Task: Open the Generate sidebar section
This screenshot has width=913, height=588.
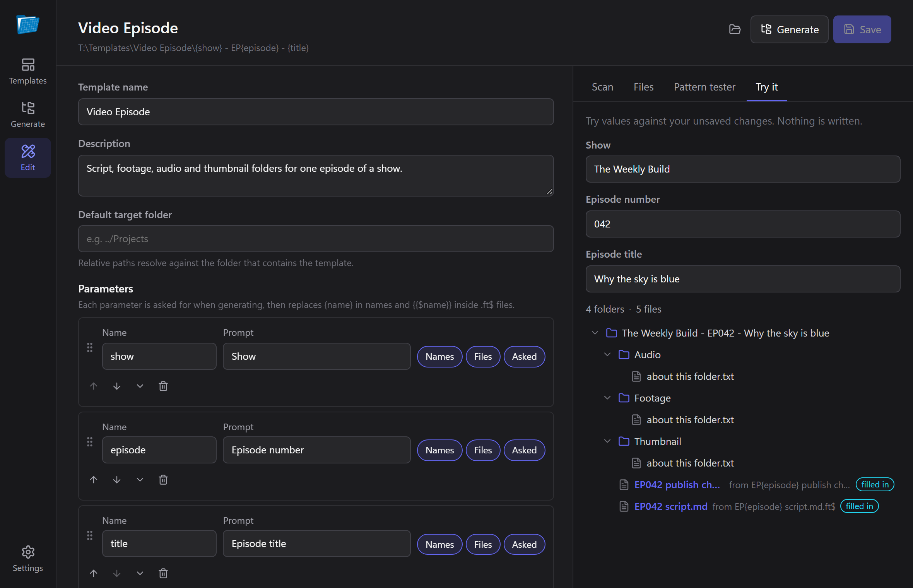Action: coord(28,115)
